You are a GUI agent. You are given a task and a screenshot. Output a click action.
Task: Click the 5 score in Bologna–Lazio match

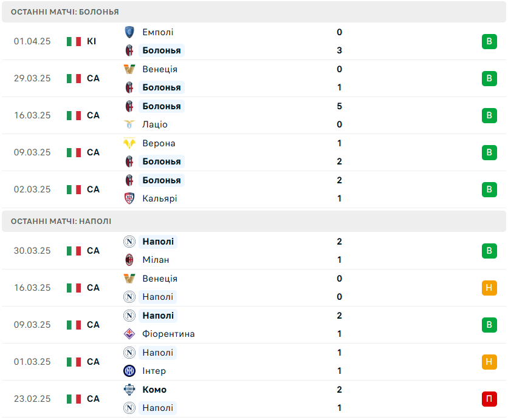339,106
